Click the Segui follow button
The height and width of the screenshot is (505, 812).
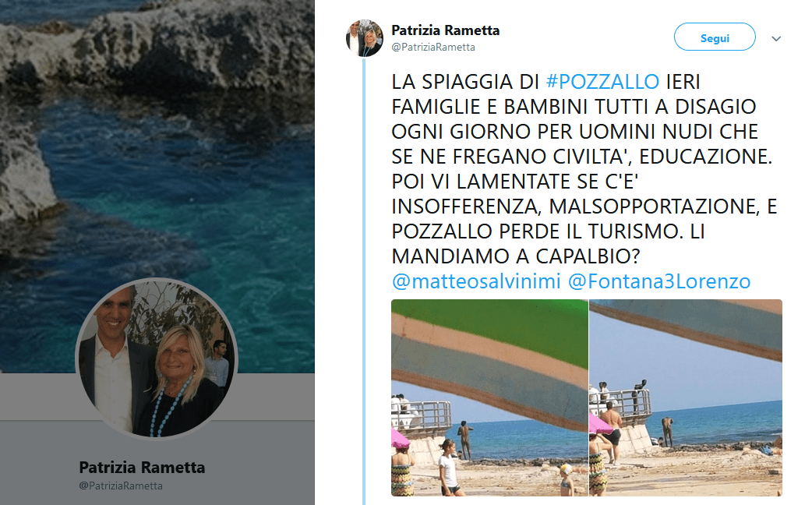tap(714, 37)
